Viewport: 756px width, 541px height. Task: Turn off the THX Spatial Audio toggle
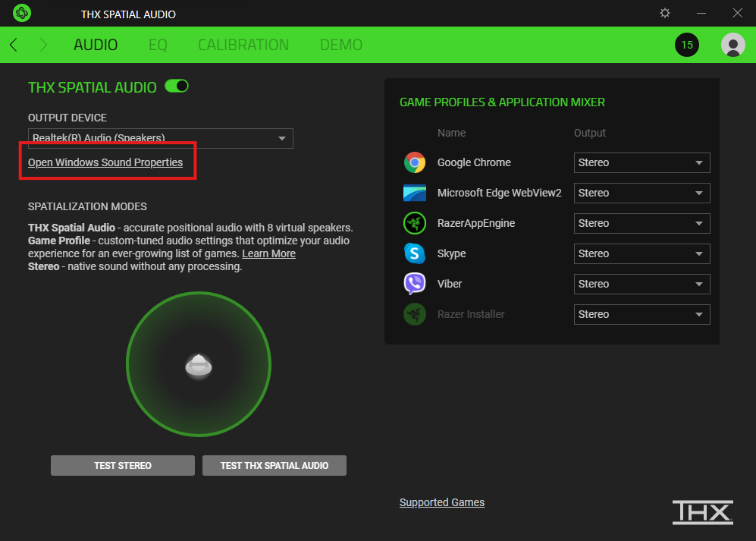(x=177, y=86)
